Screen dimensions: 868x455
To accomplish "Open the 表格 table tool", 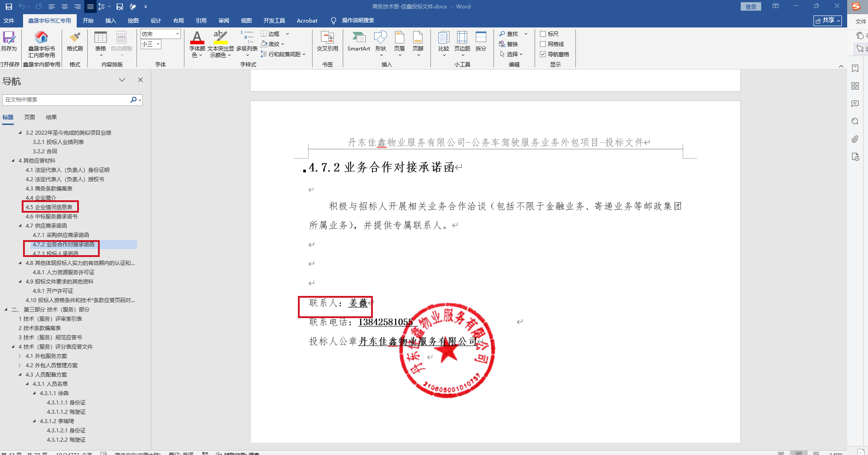I will [x=101, y=44].
